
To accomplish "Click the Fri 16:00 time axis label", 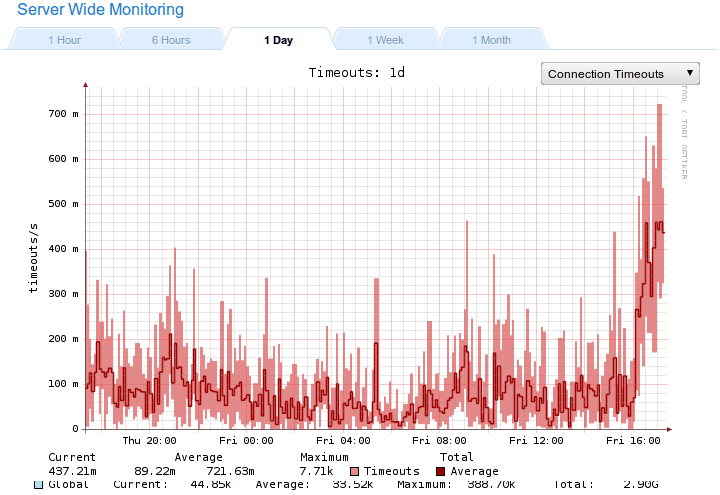I will (x=635, y=440).
